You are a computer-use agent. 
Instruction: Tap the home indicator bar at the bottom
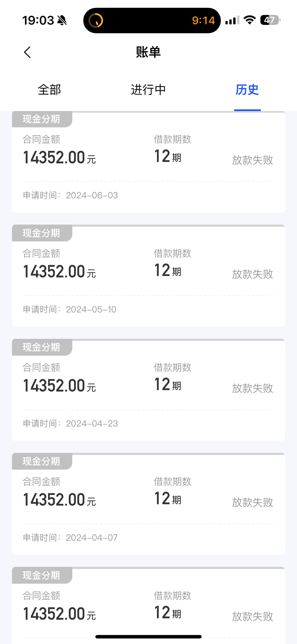tap(148, 637)
